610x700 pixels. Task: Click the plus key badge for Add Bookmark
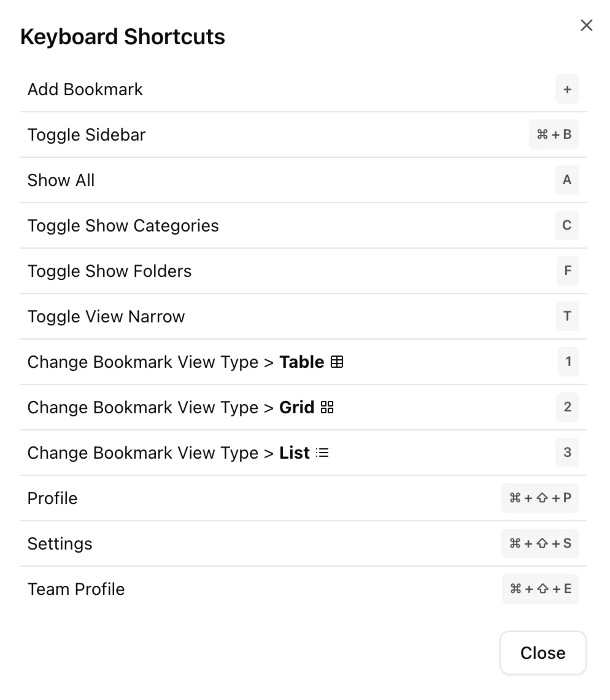[567, 89]
